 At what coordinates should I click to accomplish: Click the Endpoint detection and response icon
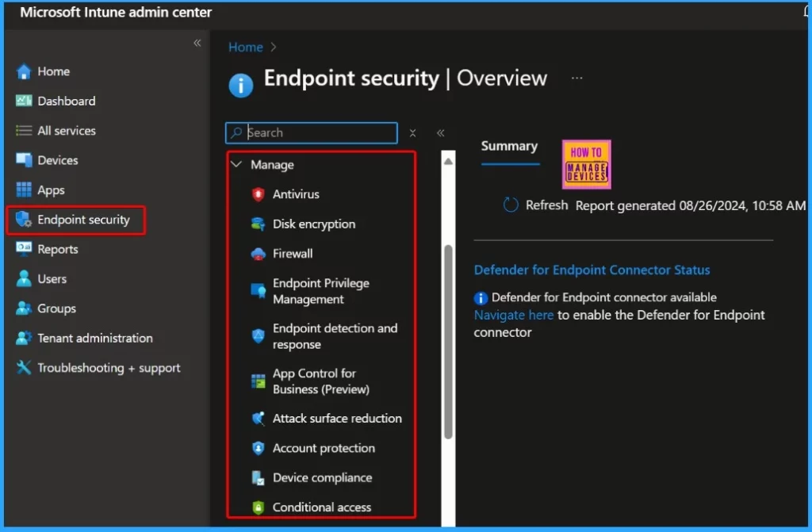[258, 336]
